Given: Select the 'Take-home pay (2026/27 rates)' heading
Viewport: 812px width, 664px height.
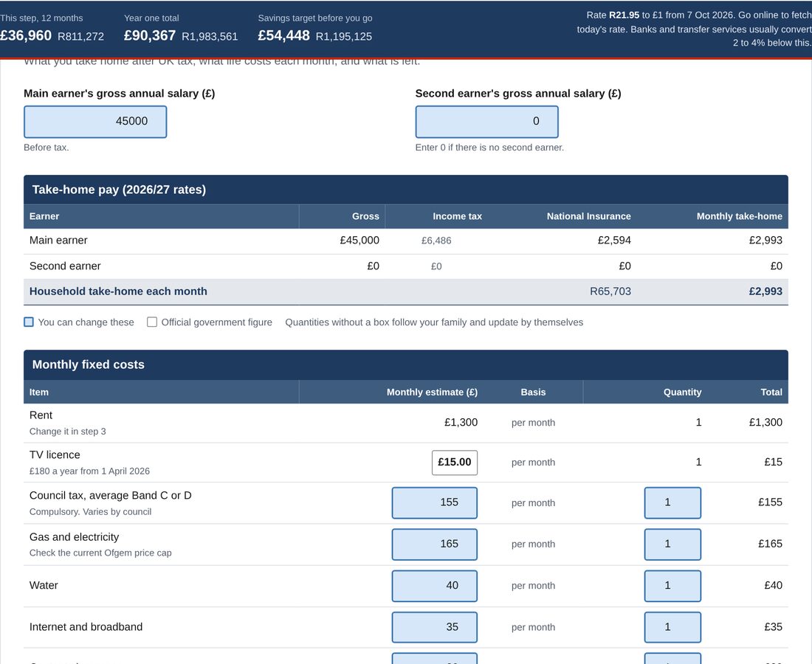Looking at the screenshot, I should pyautogui.click(x=119, y=190).
